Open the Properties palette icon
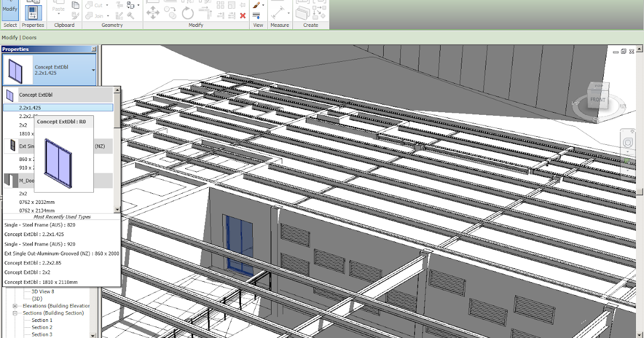Viewport: 644px width, 338px height. point(33,12)
